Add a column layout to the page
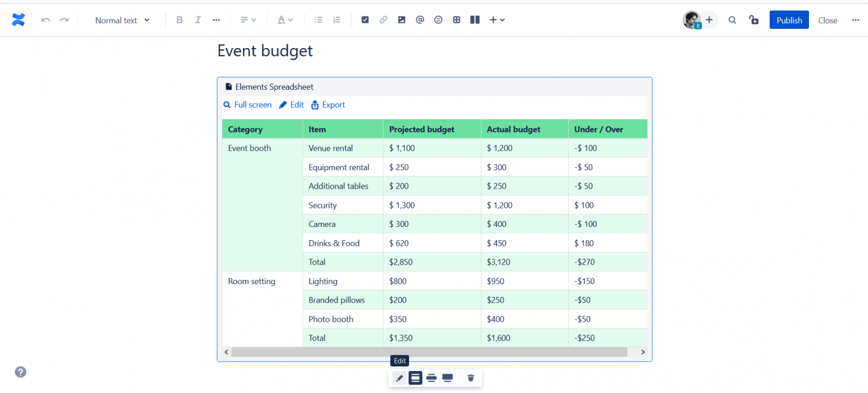The height and width of the screenshot is (393, 868). coord(475,20)
